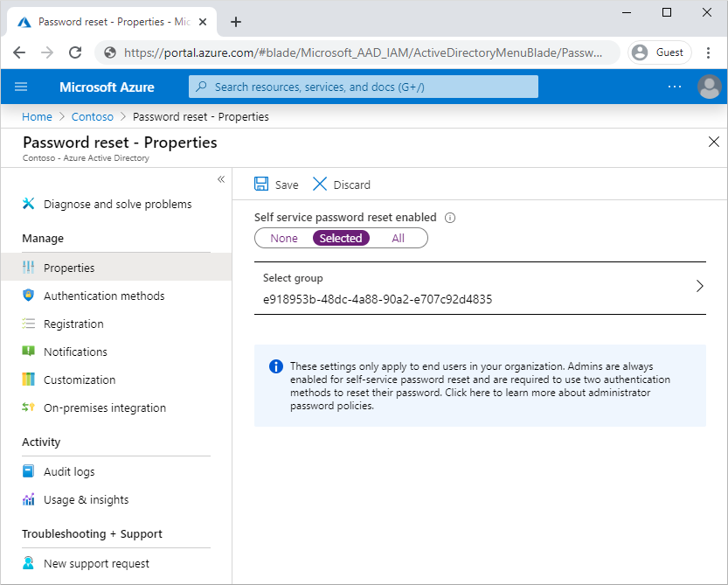Image resolution: width=728 pixels, height=585 pixels.
Task: Expand Select group with right chevron
Action: [700, 286]
